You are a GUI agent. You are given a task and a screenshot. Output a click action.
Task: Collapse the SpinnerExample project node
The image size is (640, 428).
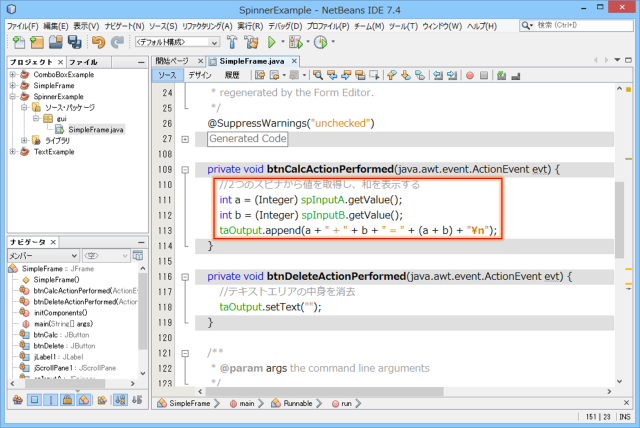[13, 97]
